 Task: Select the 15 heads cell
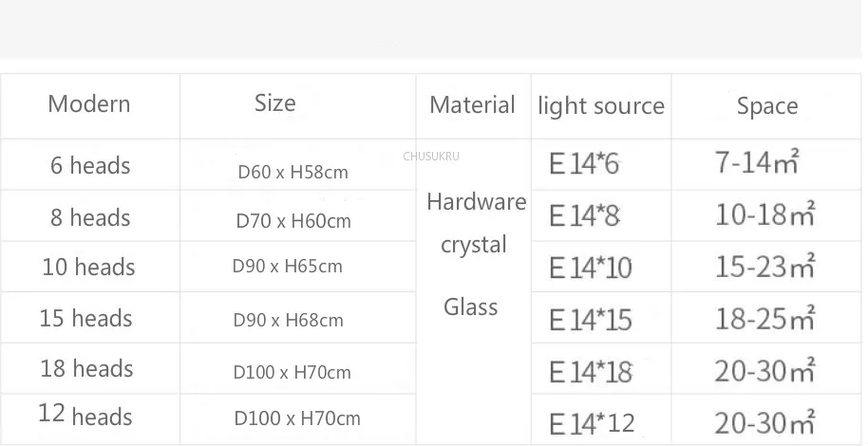click(85, 318)
